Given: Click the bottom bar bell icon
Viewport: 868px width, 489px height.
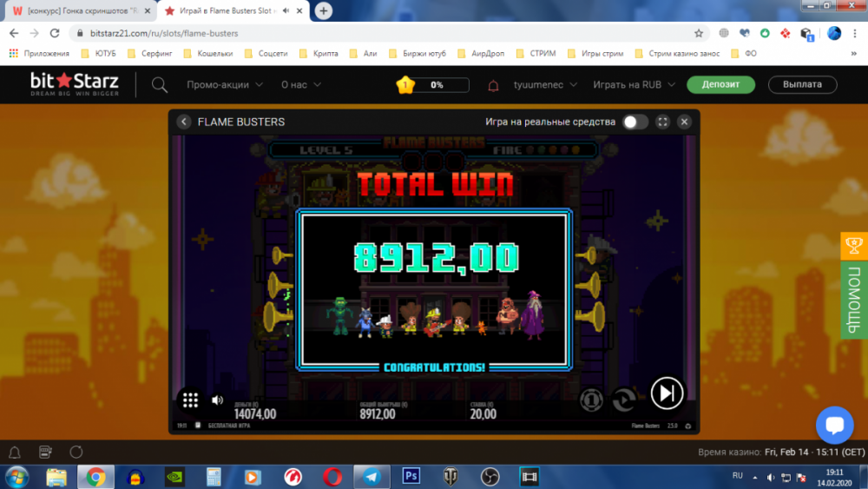Looking at the screenshot, I should click(x=15, y=452).
